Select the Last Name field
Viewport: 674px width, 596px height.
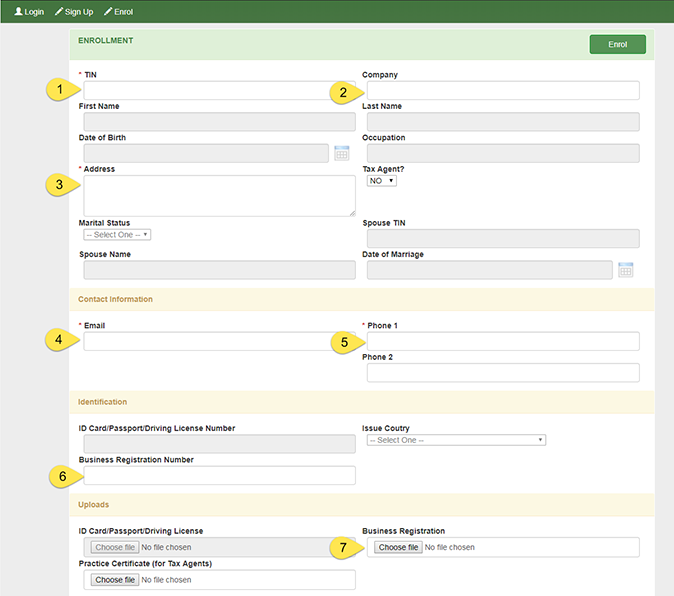pyautogui.click(x=503, y=122)
